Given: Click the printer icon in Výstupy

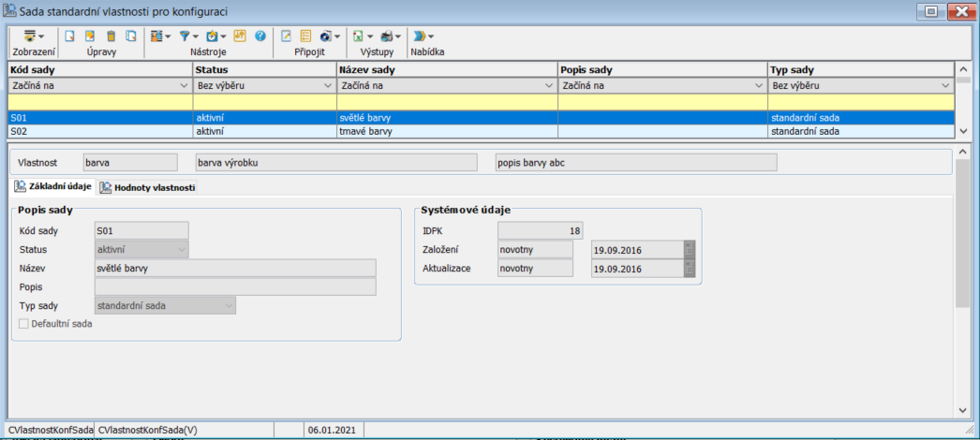Looking at the screenshot, I should click(x=387, y=36).
